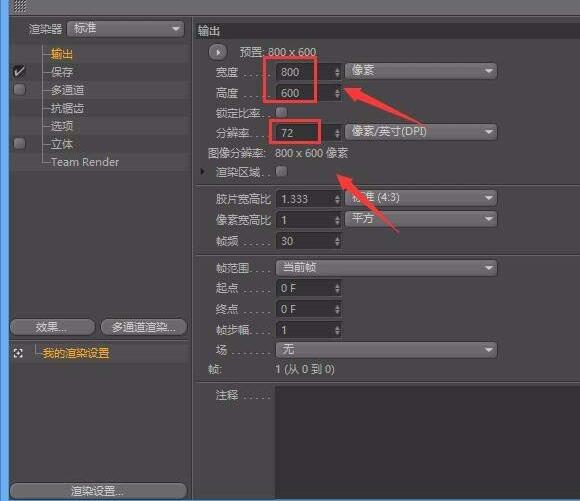Click the 宽度 width field showing 800
The width and height of the screenshot is (580, 501).
304,72
